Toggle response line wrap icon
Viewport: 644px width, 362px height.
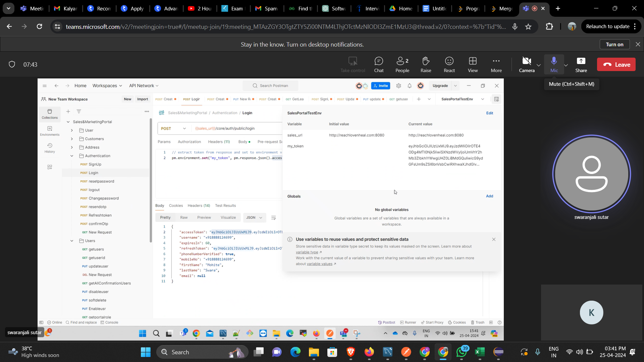point(273,218)
